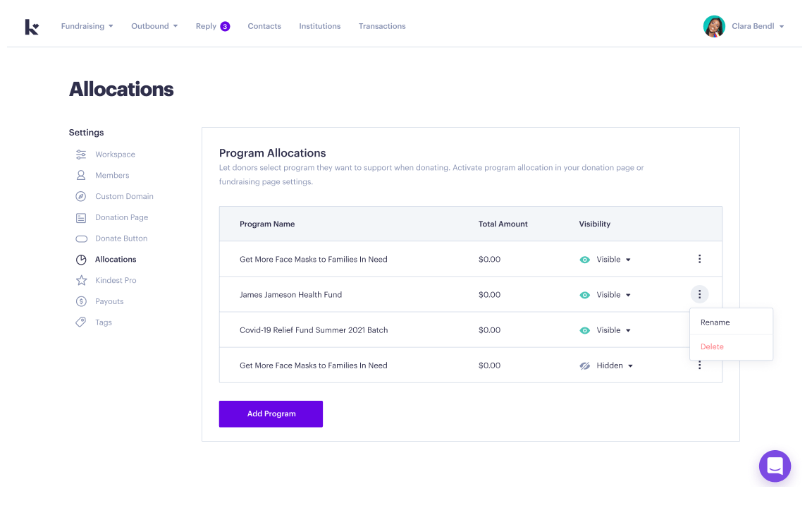Click the Add Program button
This screenshot has height=508, width=812.
[x=271, y=414]
